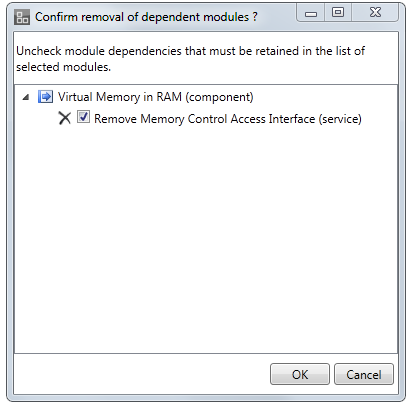Close the dialog with the title bar X
The width and height of the screenshot is (411, 406).
point(375,13)
